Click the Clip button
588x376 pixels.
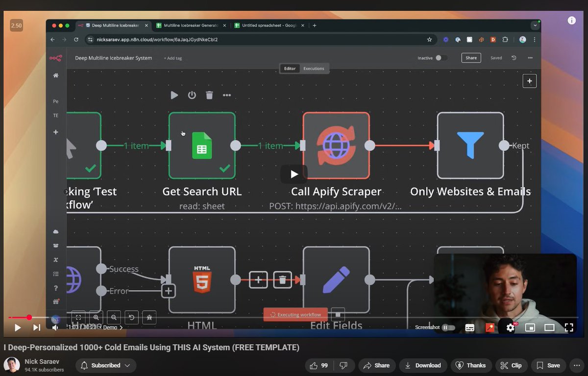[511, 366]
